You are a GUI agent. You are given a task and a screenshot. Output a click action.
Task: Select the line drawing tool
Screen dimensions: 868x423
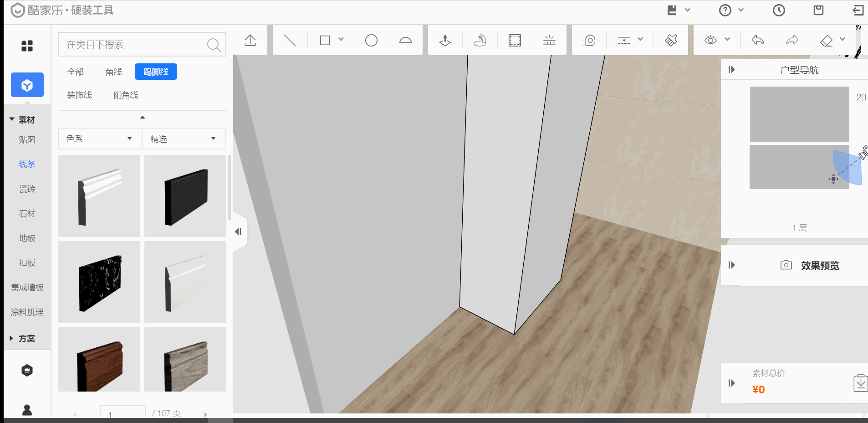[290, 41]
